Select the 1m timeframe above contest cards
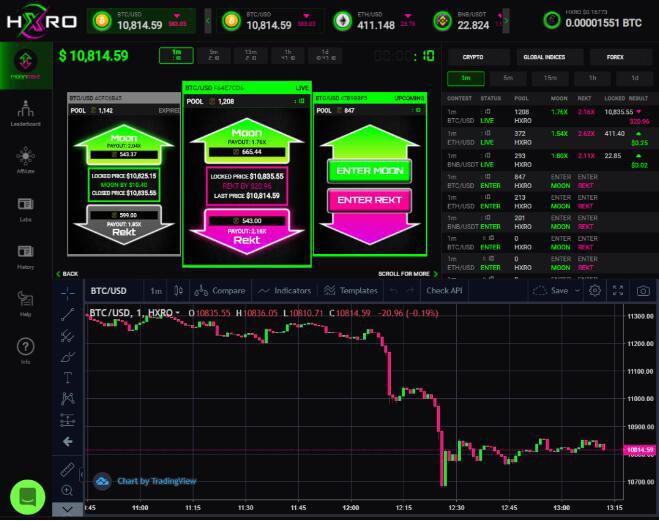Image resolution: width=659 pixels, height=521 pixels. tap(177, 55)
